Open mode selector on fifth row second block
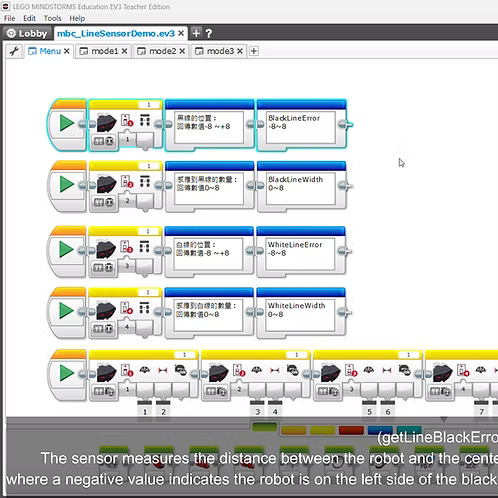This screenshot has width=498, height=498. (216, 391)
